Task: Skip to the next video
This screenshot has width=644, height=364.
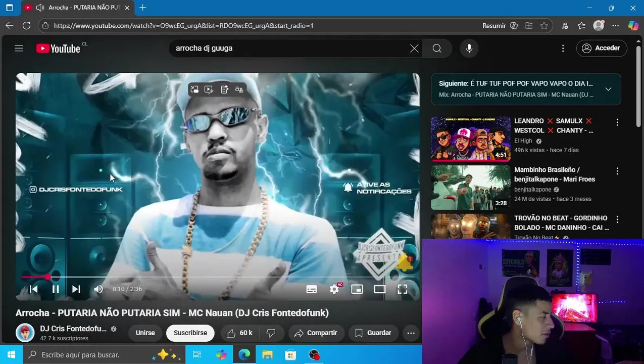Action: [x=76, y=289]
